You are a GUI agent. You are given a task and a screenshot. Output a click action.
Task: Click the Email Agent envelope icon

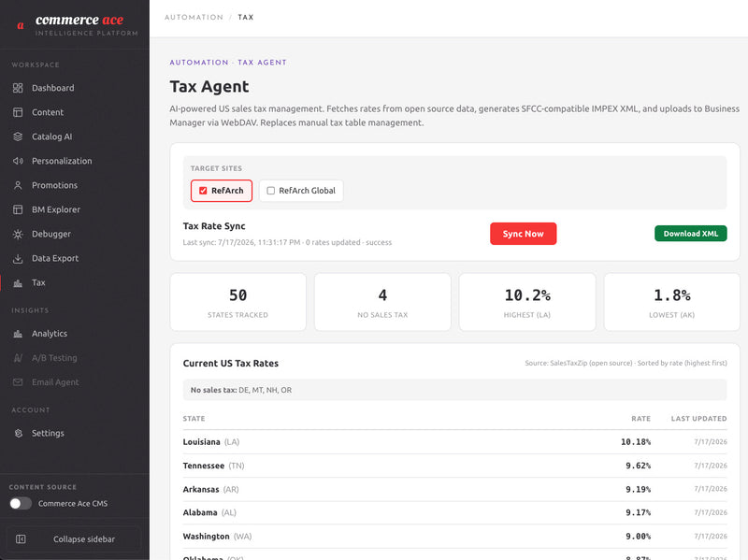[18, 382]
